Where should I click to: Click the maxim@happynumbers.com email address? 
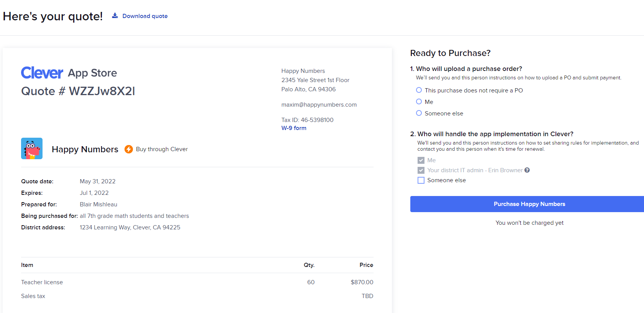319,105
